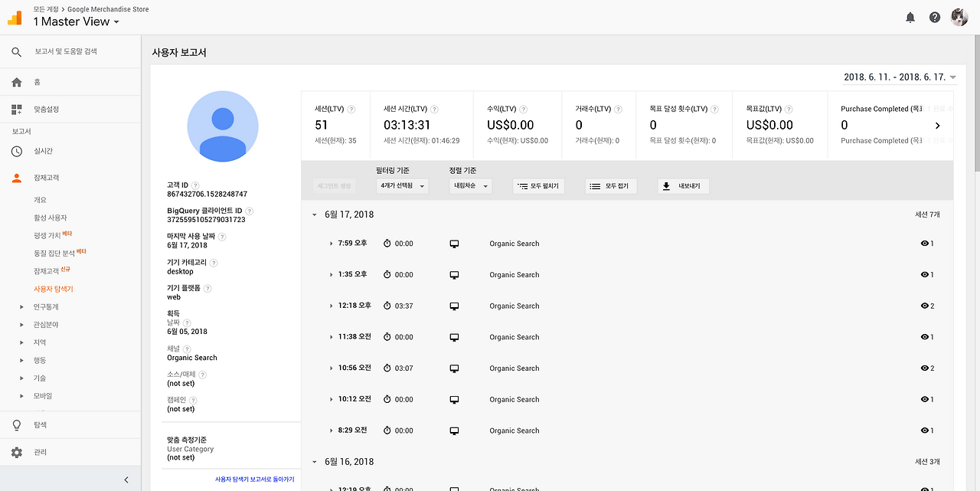The height and width of the screenshot is (491, 980).
Task: Click 사용자 탐색기 보고서로 돌아가기 link
Action: point(254,480)
